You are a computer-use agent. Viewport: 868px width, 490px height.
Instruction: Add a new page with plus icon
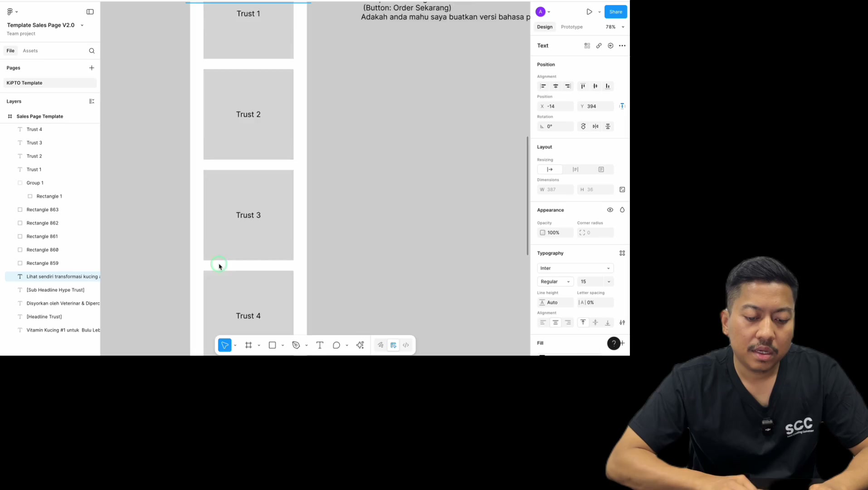click(92, 68)
